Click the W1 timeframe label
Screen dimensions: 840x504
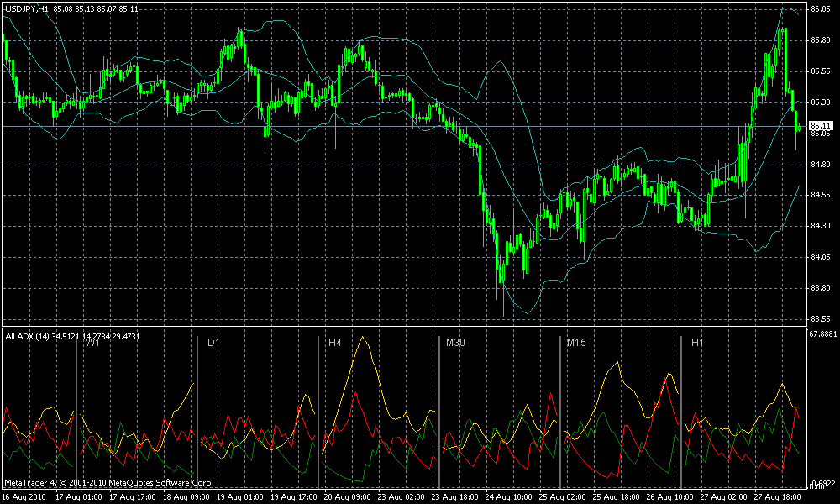click(x=92, y=342)
